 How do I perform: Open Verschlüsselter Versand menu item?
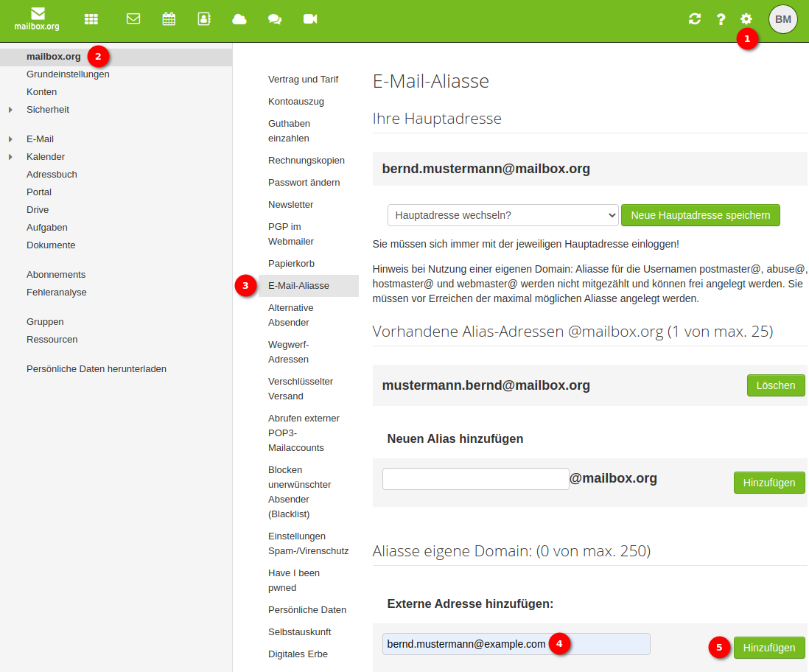(x=301, y=388)
